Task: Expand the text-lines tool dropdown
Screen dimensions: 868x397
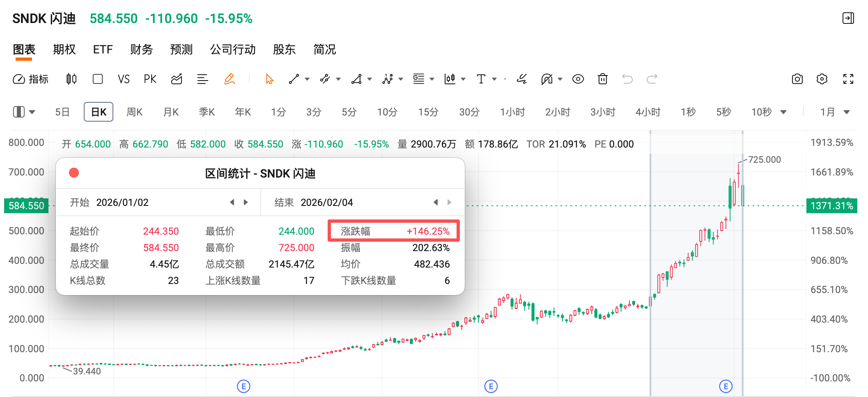Action: 432,79
